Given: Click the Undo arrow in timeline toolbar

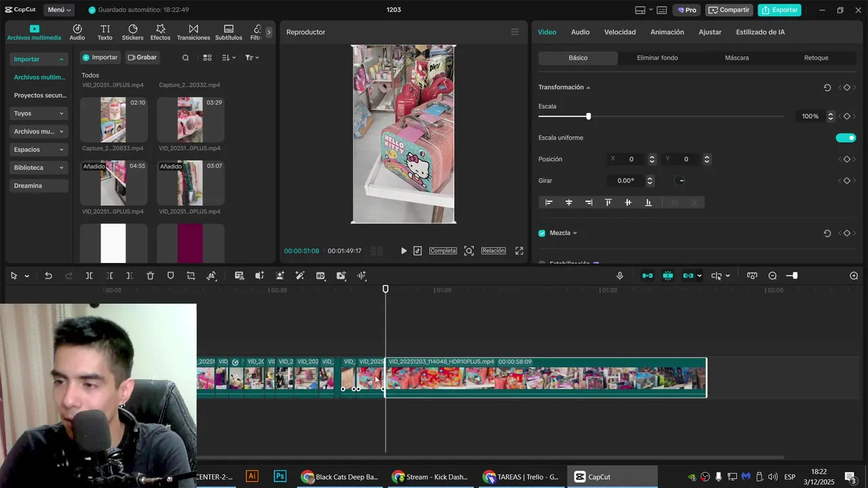Looking at the screenshot, I should (x=48, y=276).
